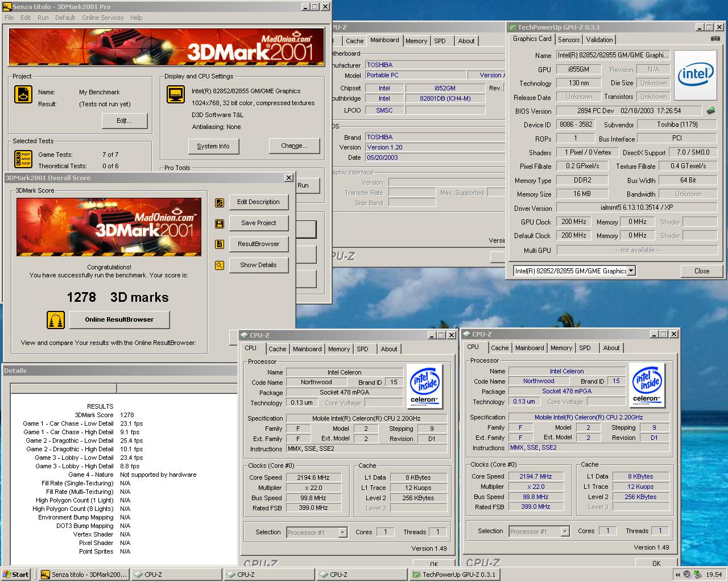Click Graphics Card tab in GPU-Z

(x=532, y=39)
